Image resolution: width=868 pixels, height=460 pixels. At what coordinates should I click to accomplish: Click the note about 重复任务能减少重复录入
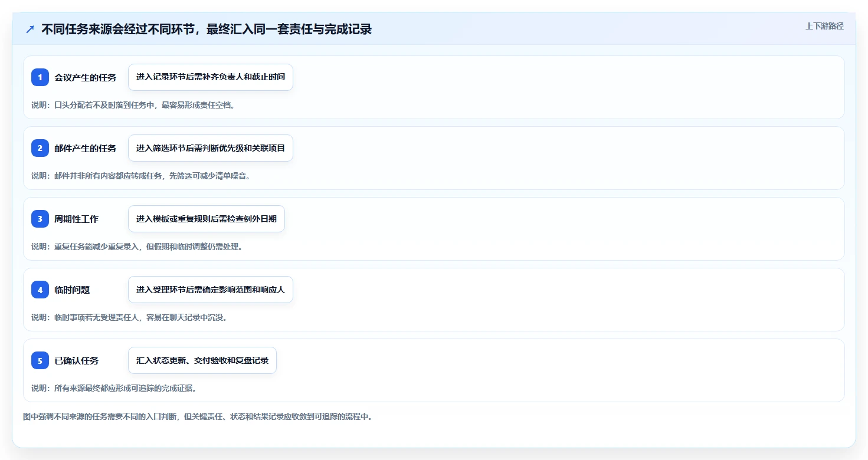click(x=137, y=247)
